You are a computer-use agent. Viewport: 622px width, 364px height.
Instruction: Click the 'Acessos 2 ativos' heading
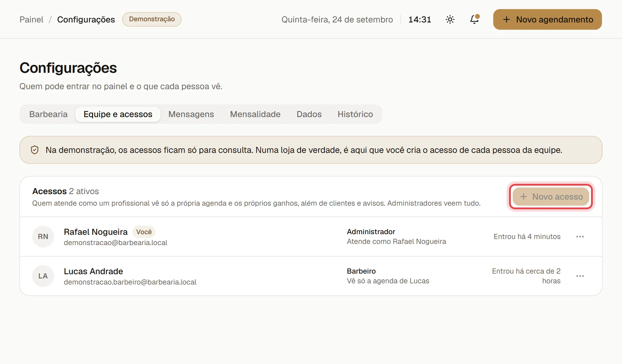66,191
